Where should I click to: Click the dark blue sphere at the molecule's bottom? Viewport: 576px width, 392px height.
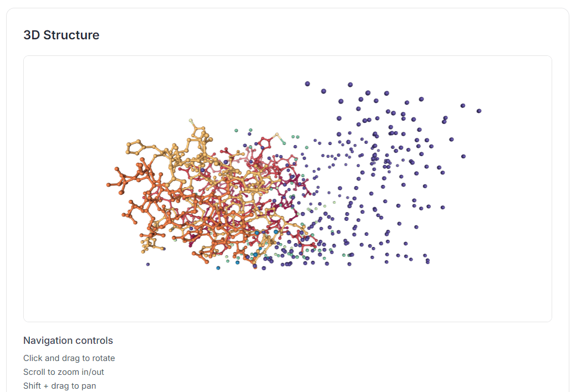(218, 268)
